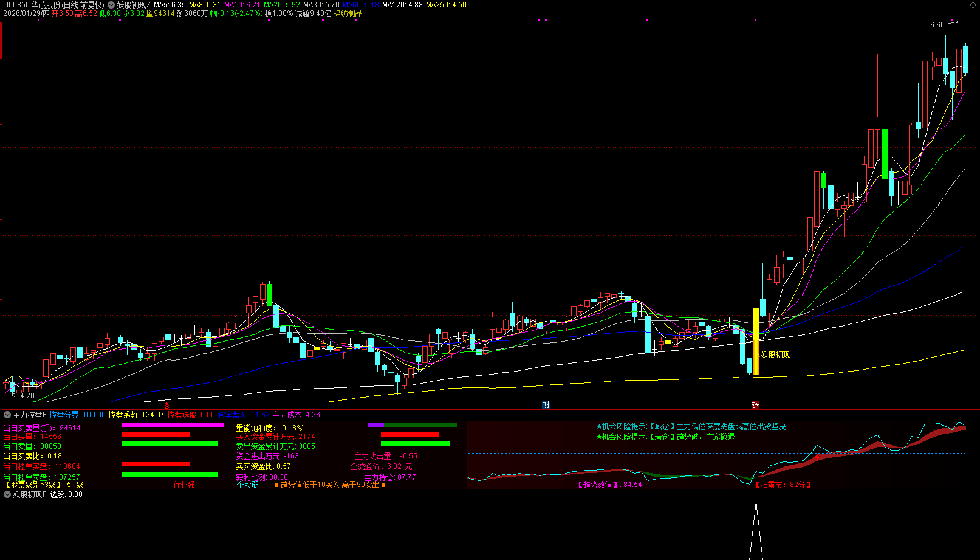Click the 4.20 low price label

coord(27,396)
